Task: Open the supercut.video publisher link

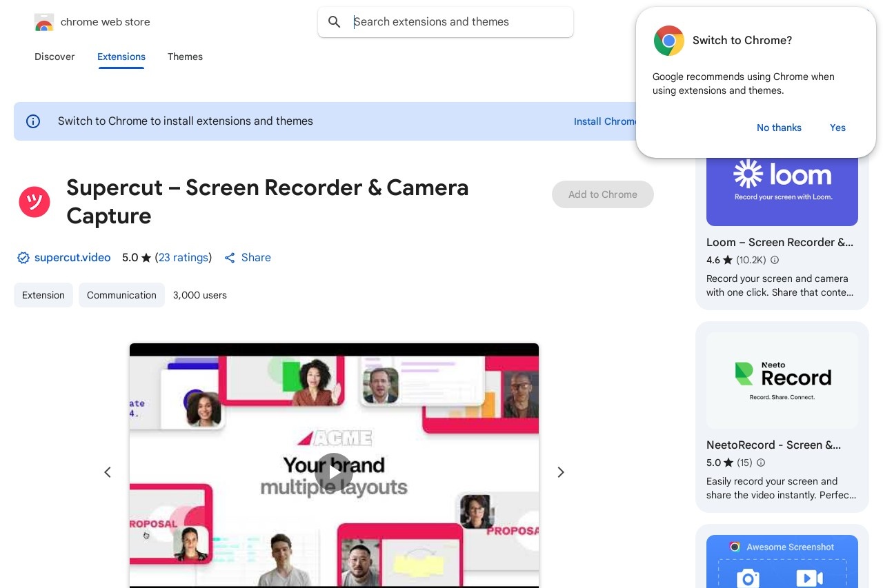Action: [x=72, y=258]
